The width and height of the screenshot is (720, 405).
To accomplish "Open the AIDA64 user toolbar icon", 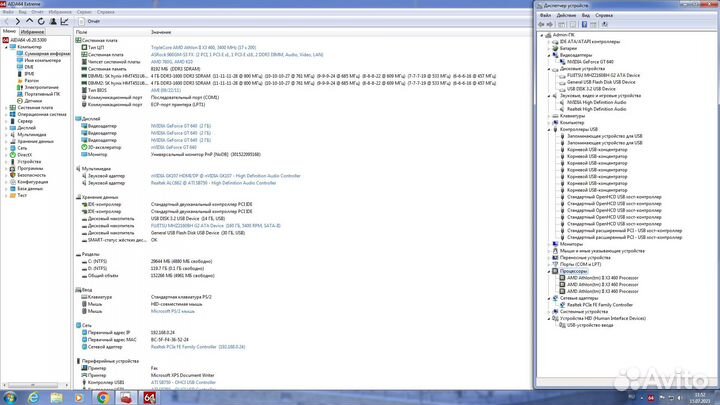I will point(53,21).
